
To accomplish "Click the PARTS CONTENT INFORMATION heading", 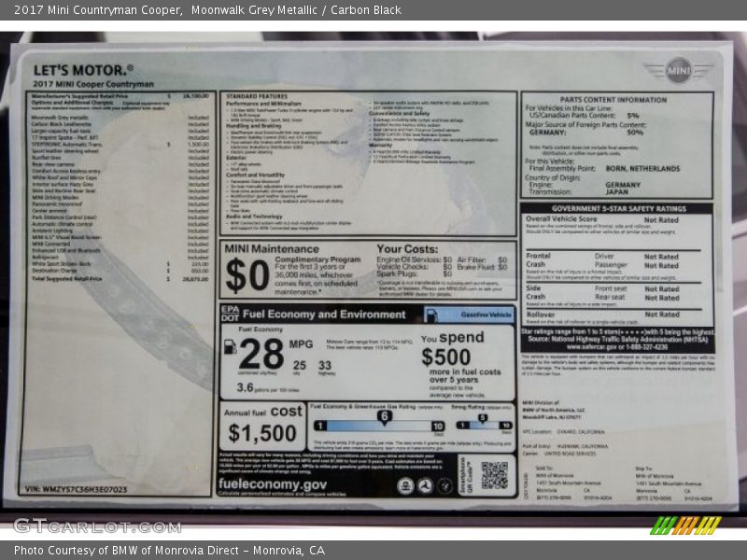I will [x=613, y=100].
